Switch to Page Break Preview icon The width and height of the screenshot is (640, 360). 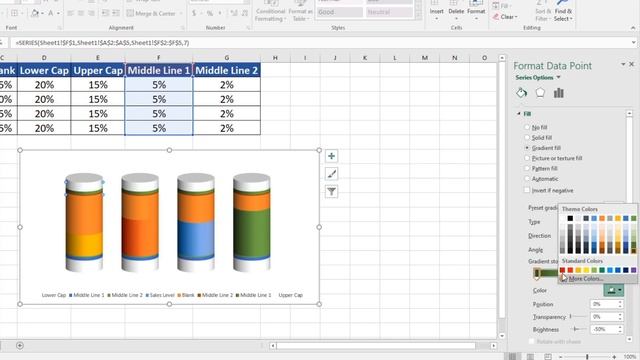(548, 357)
